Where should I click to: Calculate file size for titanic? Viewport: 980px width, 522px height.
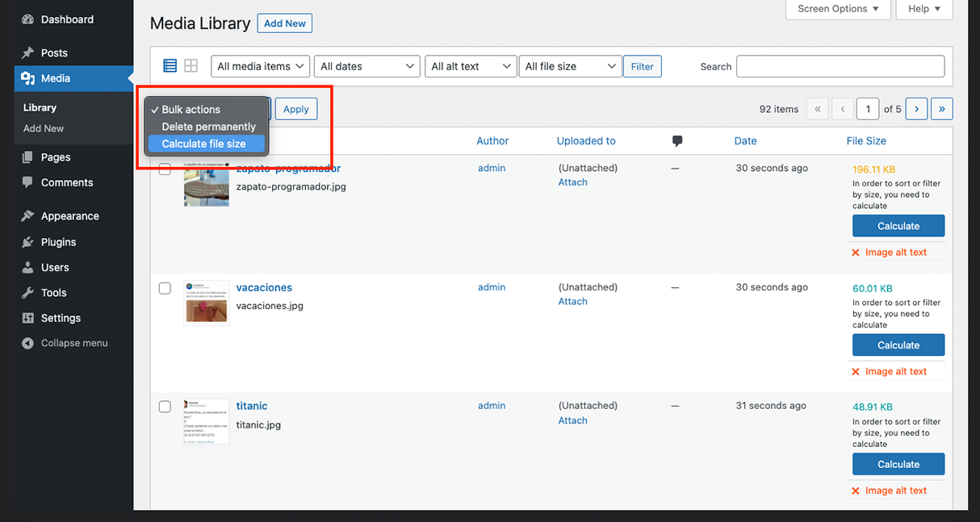898,464
